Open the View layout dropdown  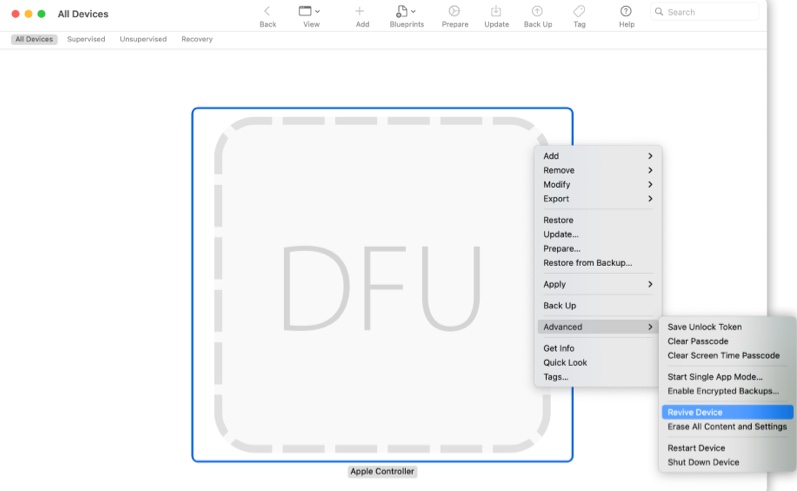[310, 11]
